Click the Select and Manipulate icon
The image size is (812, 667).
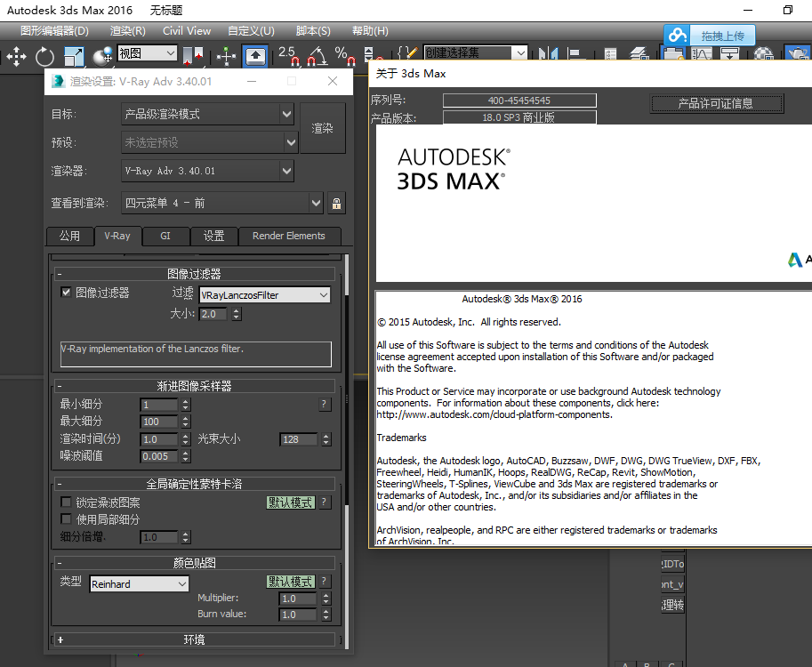point(226,56)
